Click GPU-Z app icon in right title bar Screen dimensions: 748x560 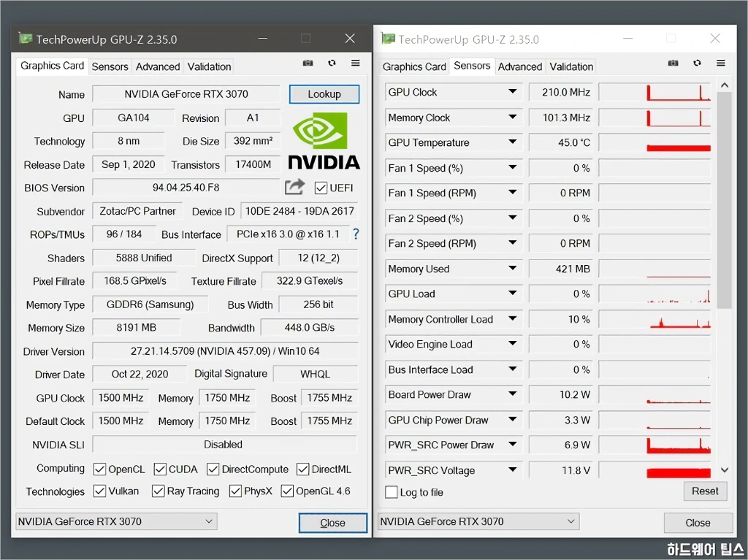click(x=388, y=38)
